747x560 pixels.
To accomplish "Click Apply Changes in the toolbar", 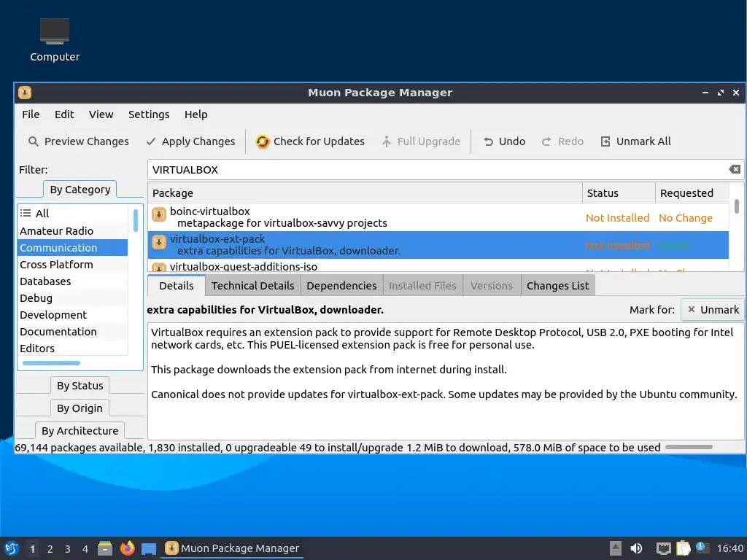I will click(x=190, y=141).
